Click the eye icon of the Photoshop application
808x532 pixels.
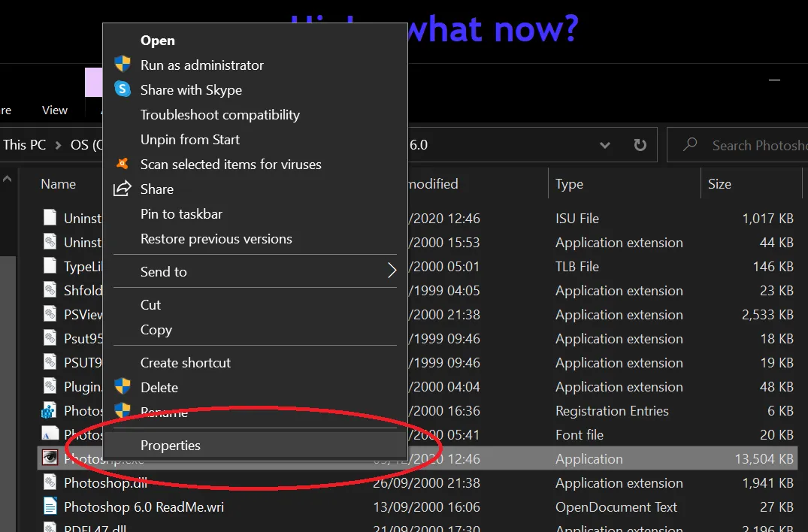(x=50, y=458)
